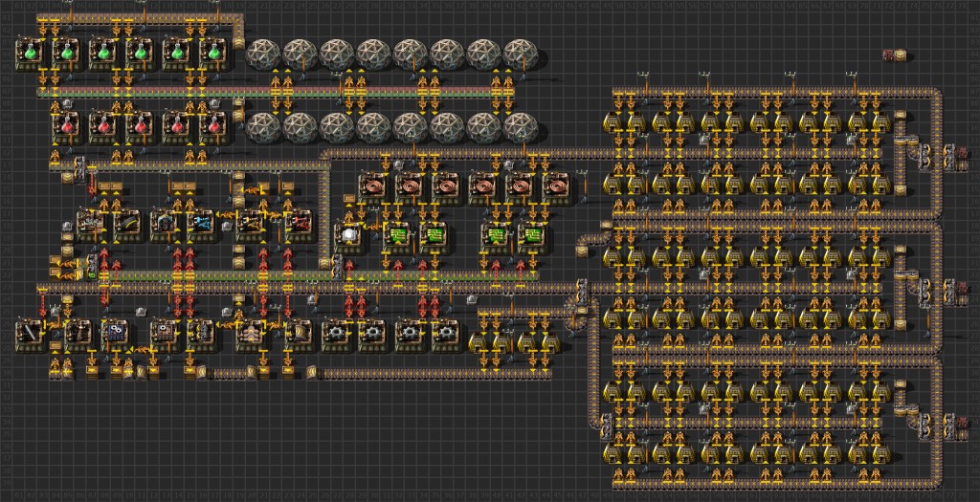980x502 pixels.
Task: Select the rightmost iron gear wheel assembler
Action: pos(446,336)
